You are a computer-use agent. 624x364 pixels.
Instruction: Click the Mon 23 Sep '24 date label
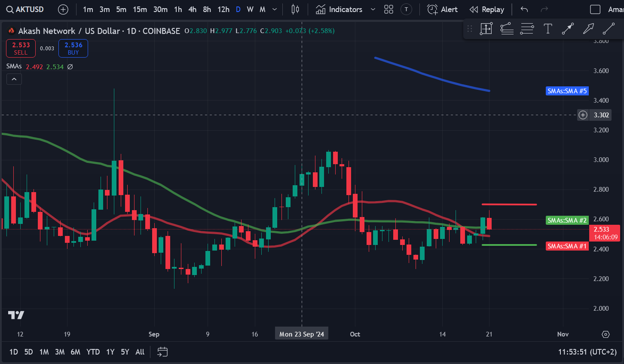point(302,334)
